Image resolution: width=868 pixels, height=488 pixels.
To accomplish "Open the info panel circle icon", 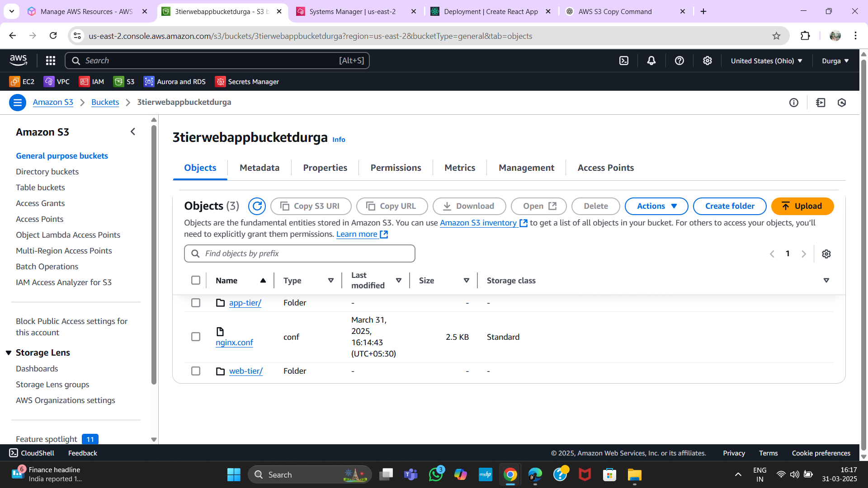I will [794, 103].
